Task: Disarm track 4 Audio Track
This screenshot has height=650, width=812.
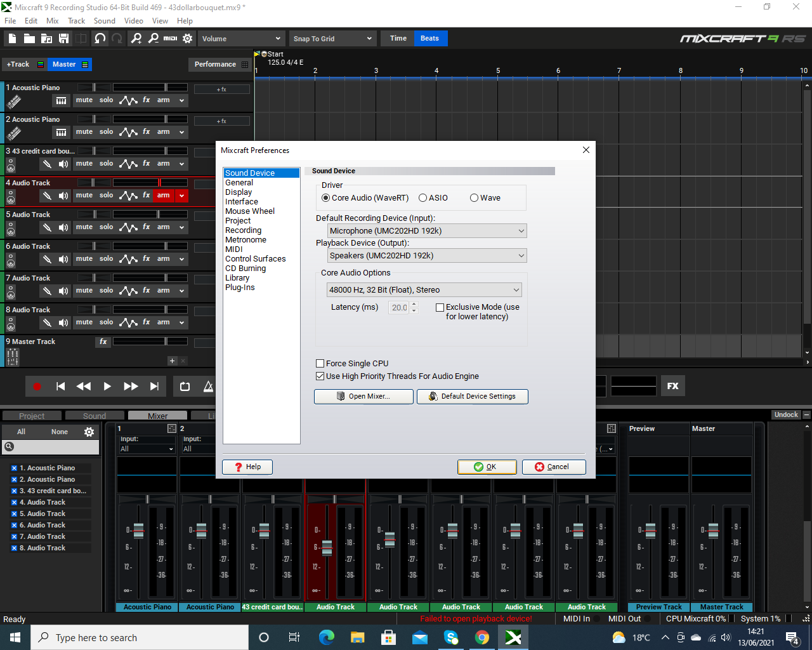Action: [164, 196]
